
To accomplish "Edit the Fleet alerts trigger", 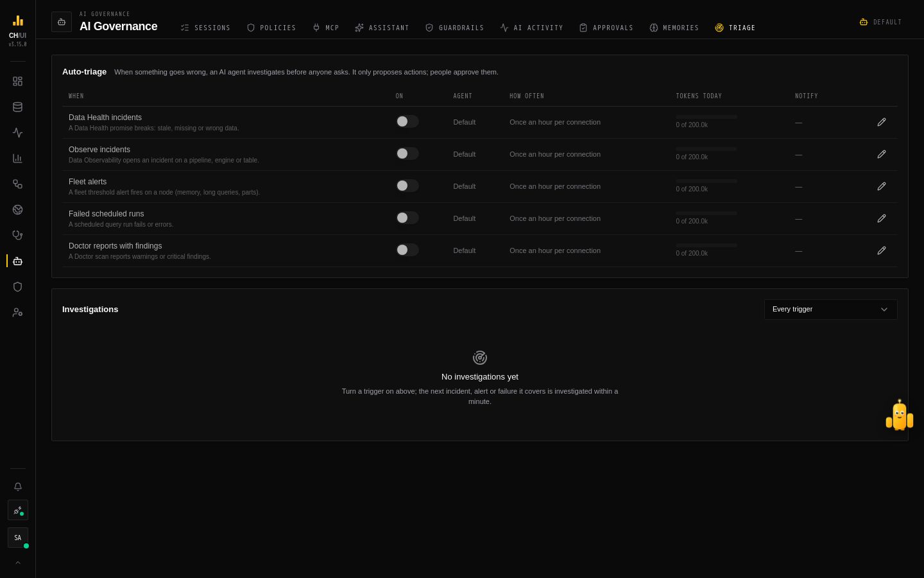I will click(x=882, y=186).
